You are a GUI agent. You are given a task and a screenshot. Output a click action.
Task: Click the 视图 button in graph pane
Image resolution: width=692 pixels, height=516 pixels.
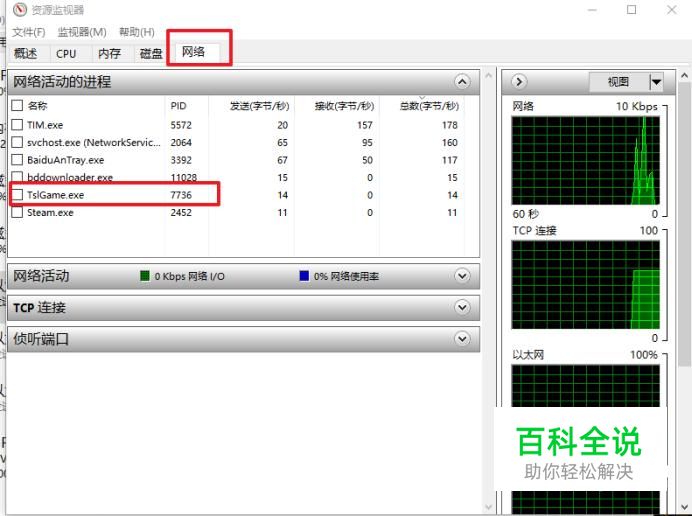[619, 82]
